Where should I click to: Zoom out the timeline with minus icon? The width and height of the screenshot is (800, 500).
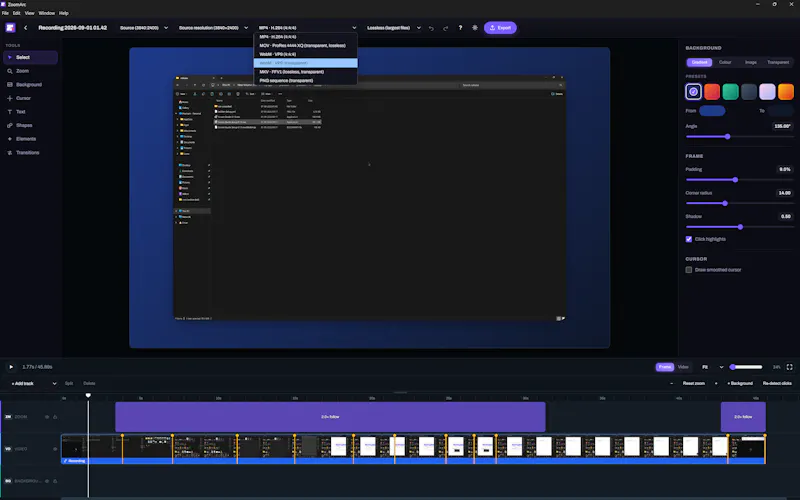671,383
